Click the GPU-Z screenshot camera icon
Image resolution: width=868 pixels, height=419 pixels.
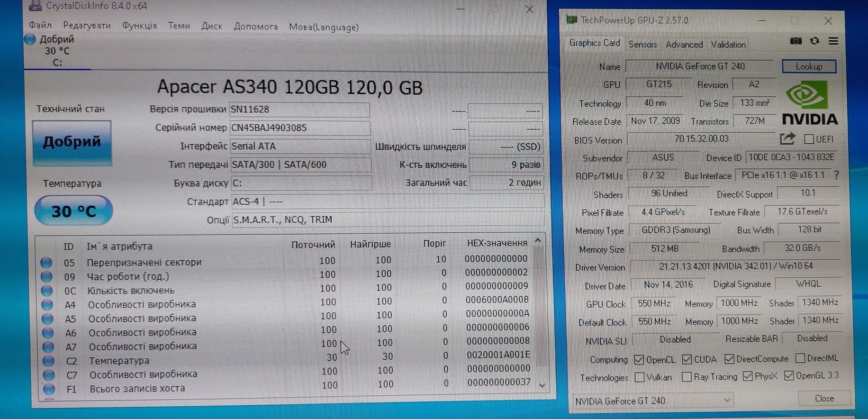point(796,41)
